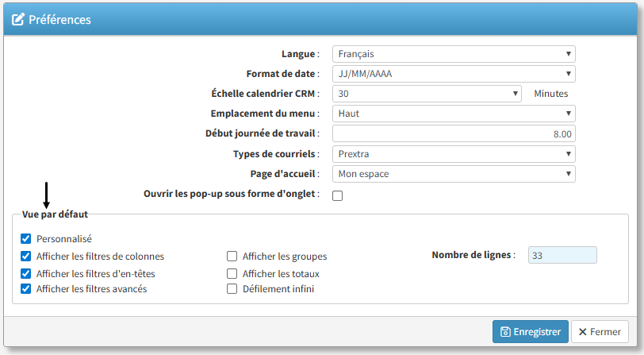Turn on Défilement infini checkbox
The height and width of the screenshot is (355, 644).
point(232,289)
